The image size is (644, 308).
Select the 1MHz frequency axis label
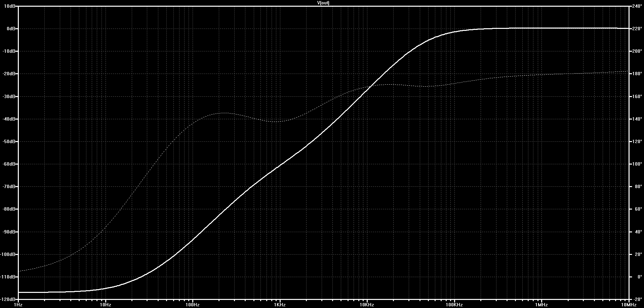pyautogui.click(x=541, y=305)
